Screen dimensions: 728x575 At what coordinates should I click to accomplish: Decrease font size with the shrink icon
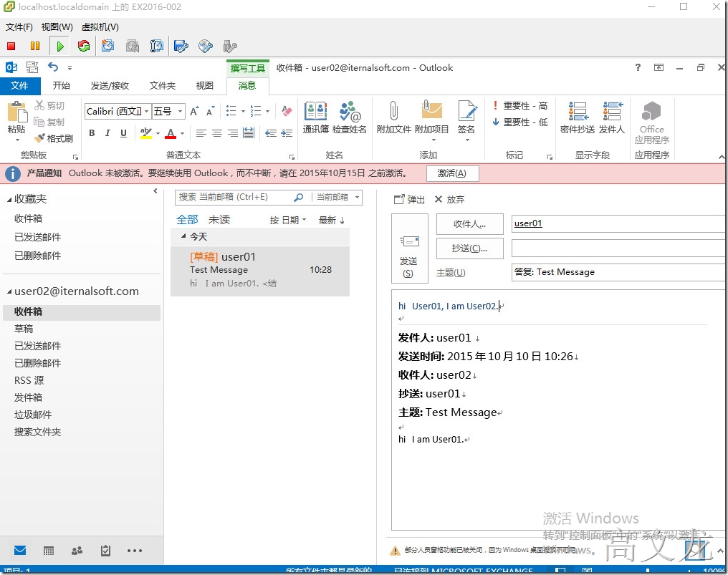tap(211, 112)
